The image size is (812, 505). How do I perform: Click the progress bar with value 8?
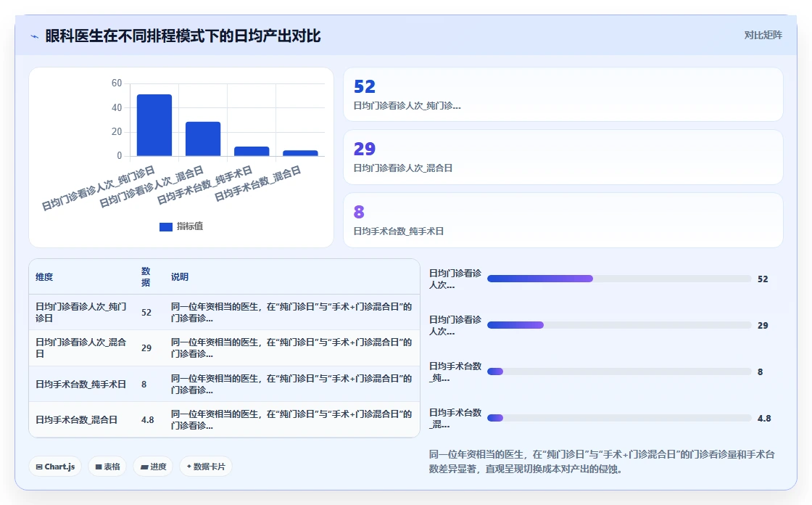tap(619, 371)
